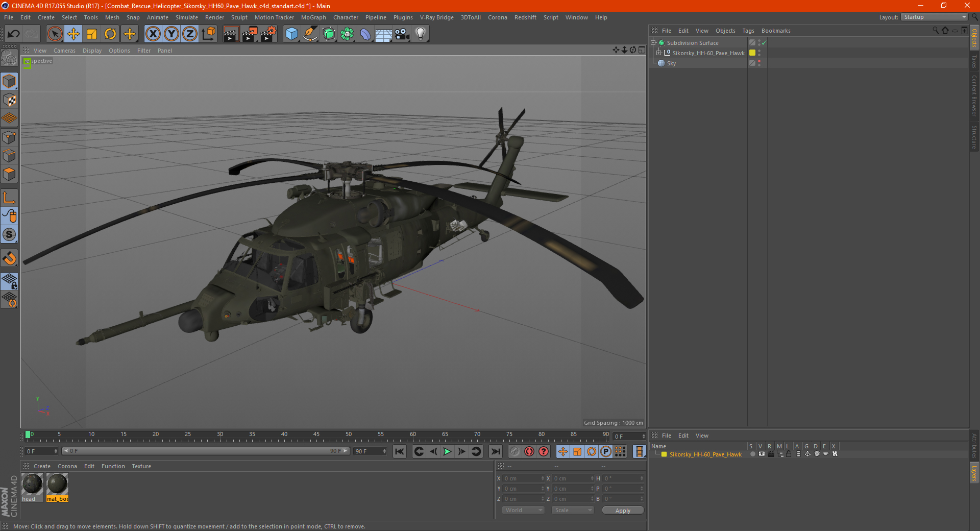
Task: Toggle Sky visibility dots
Action: click(x=759, y=63)
